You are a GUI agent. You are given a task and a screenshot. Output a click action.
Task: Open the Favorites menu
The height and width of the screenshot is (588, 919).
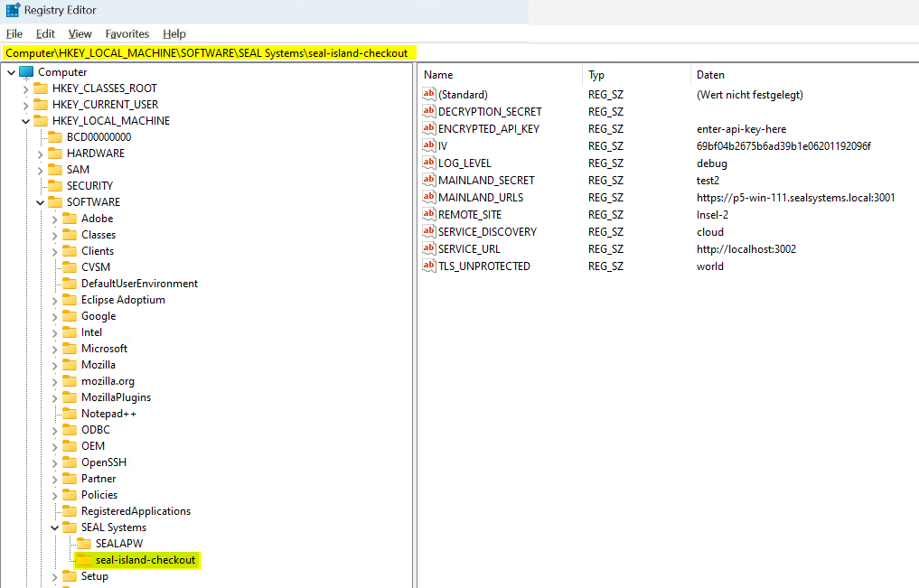tap(127, 33)
